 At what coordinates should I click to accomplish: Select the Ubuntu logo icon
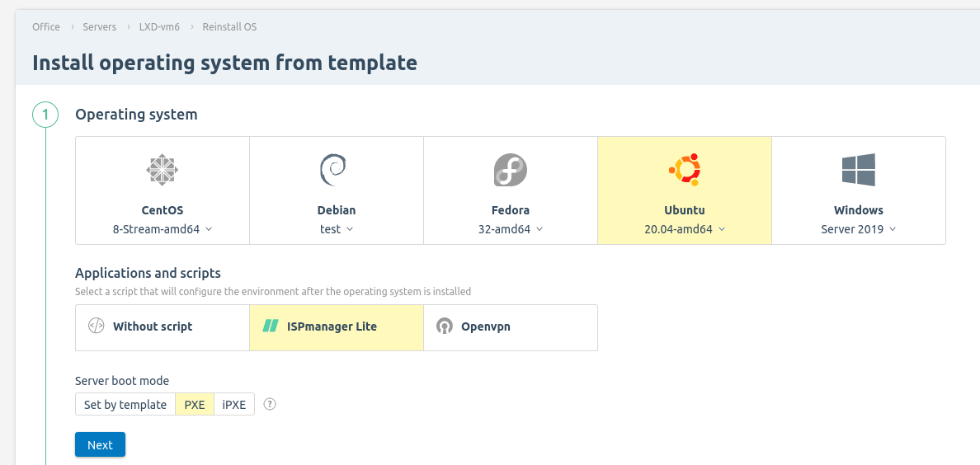point(685,169)
